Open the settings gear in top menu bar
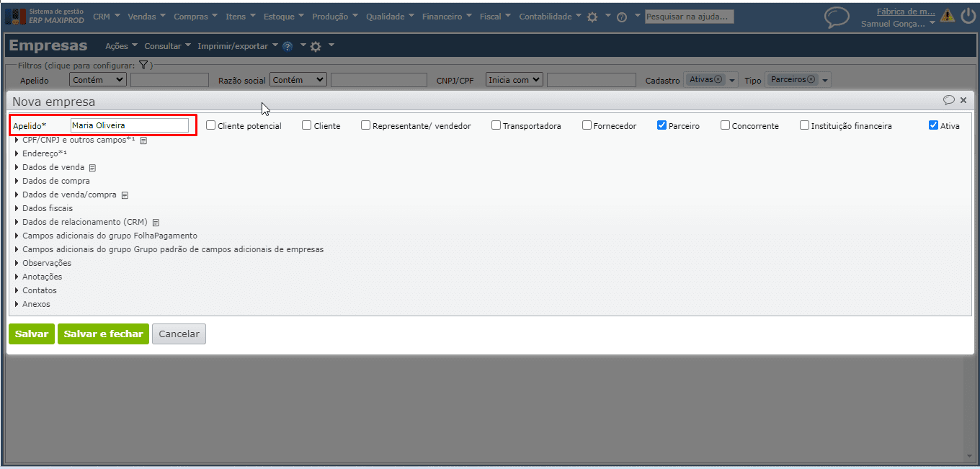The width and height of the screenshot is (980, 469). 592,17
